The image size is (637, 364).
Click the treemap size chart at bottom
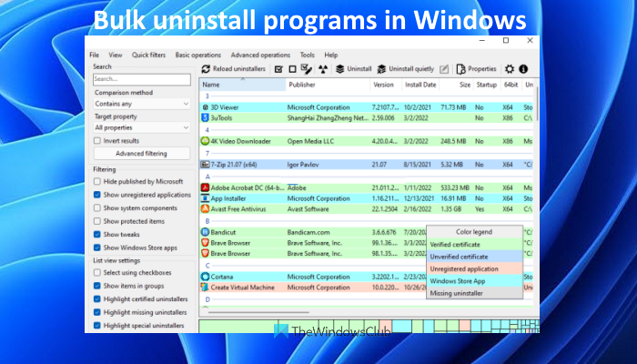click(369, 326)
